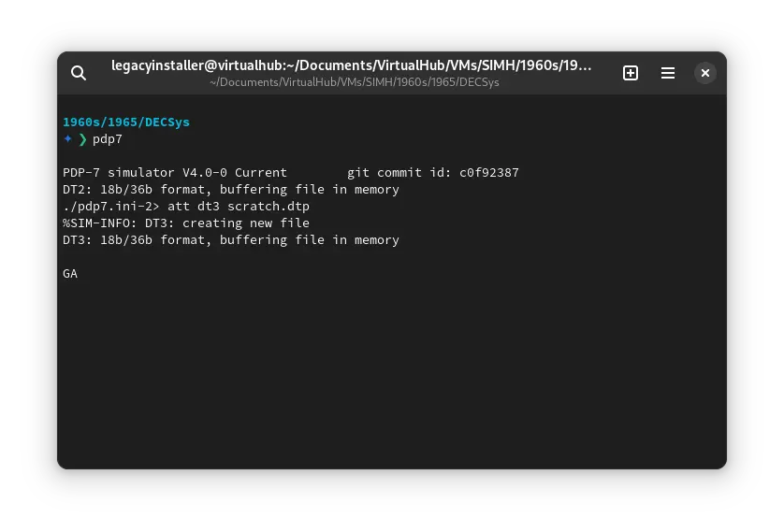Click the working directory subtitle path
Screen dimensions: 784x532
tap(355, 82)
